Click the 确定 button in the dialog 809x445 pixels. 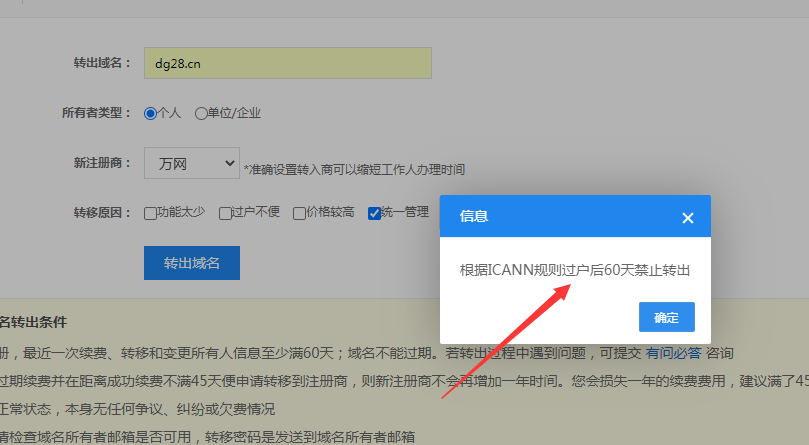(666, 318)
